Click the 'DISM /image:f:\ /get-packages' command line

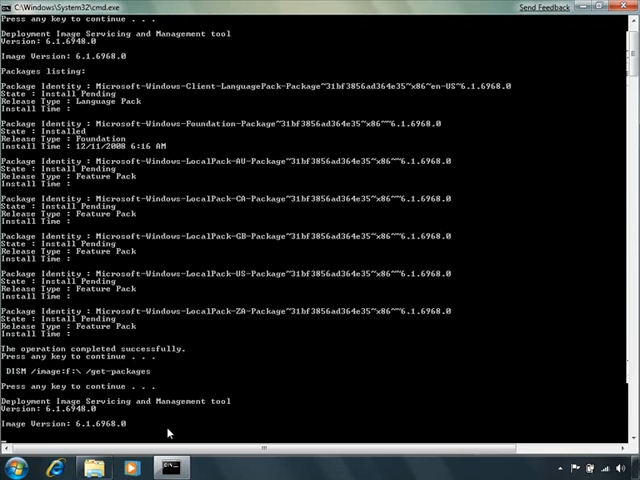pos(78,371)
